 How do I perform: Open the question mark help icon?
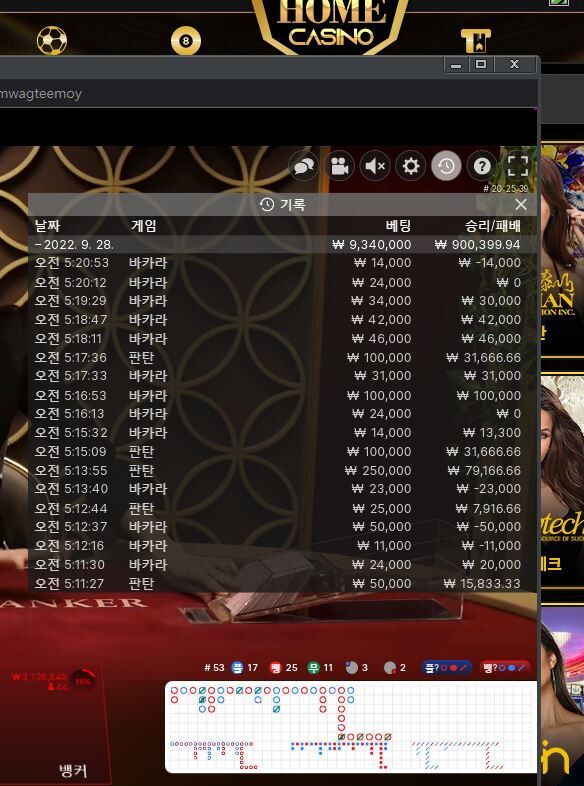coord(482,166)
